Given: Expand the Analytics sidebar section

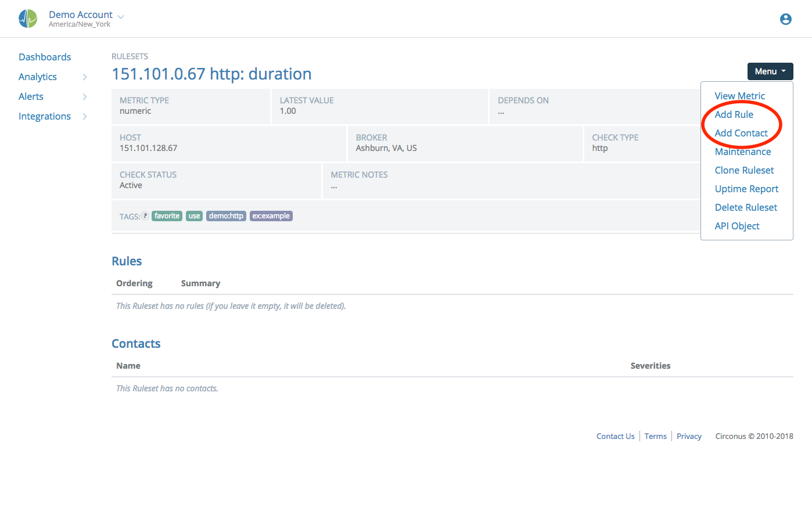Looking at the screenshot, I should pyautogui.click(x=37, y=76).
